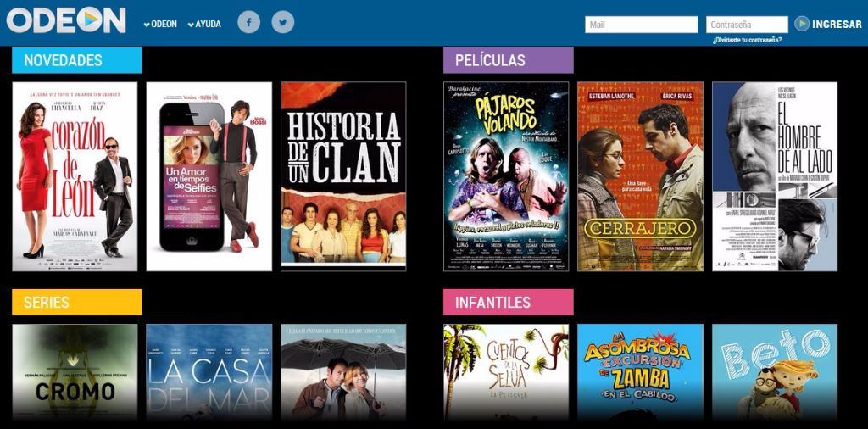
Task: Open the Beto kids show thumbnail
Action: 775,372
